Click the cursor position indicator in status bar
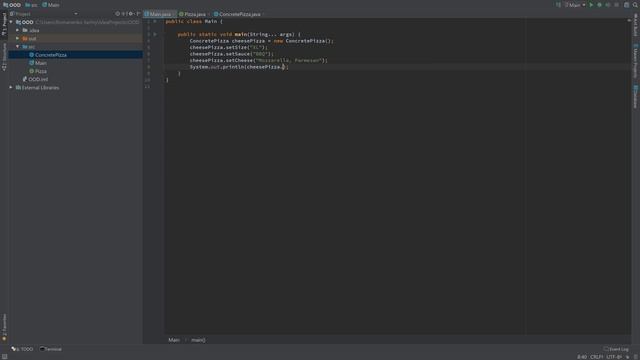This screenshot has width=640, height=360. [x=582, y=357]
